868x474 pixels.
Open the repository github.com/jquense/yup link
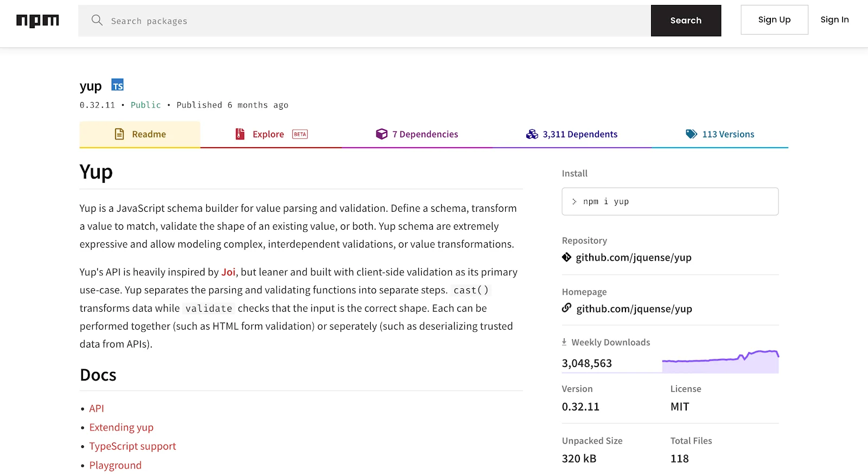pyautogui.click(x=634, y=257)
